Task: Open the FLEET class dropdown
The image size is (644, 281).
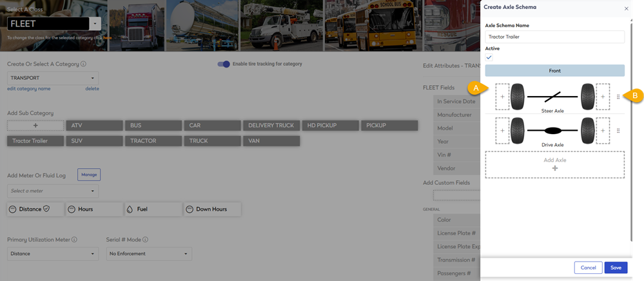Action: 95,23
